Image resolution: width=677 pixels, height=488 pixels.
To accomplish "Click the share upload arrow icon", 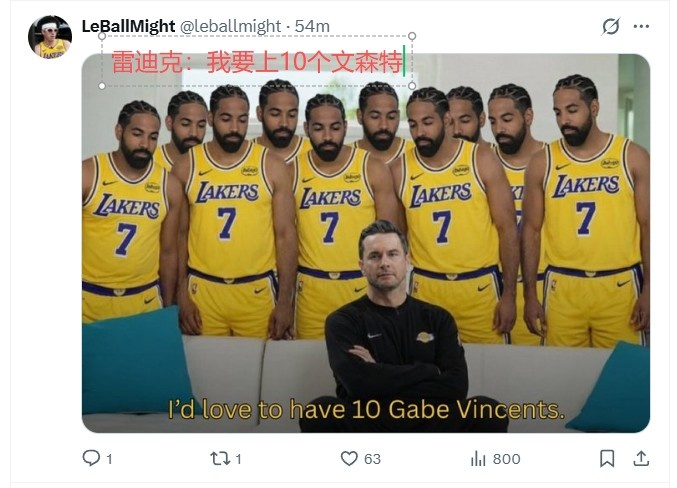I will point(641,458).
